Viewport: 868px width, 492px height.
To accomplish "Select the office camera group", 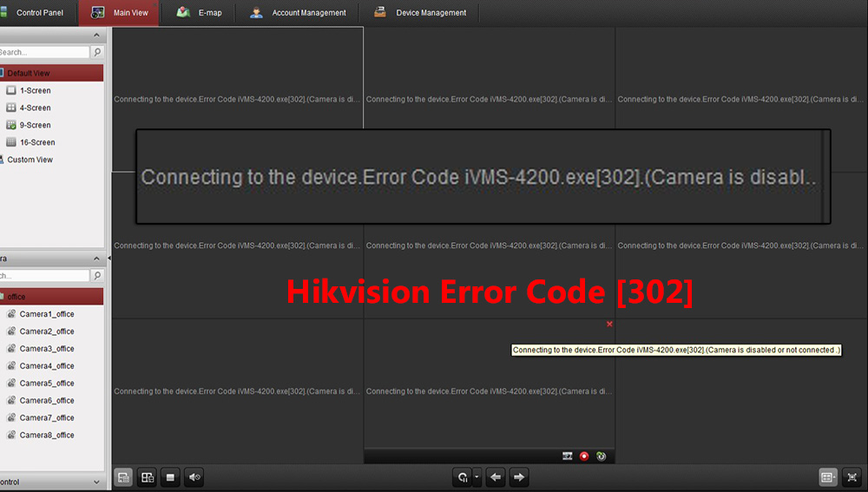I will pos(51,297).
